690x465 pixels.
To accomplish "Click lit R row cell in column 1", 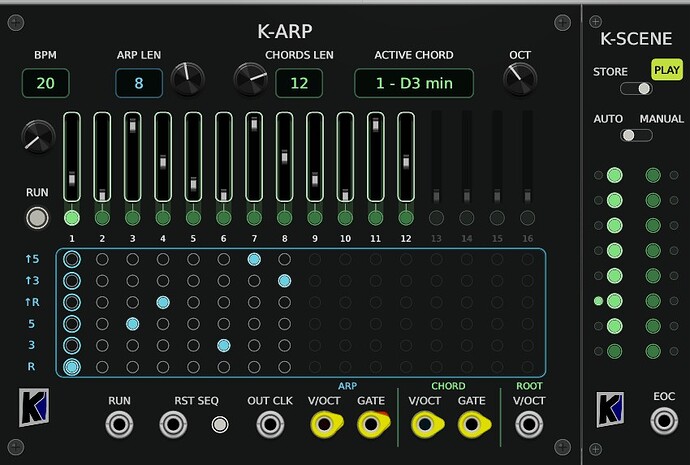I will [x=72, y=367].
